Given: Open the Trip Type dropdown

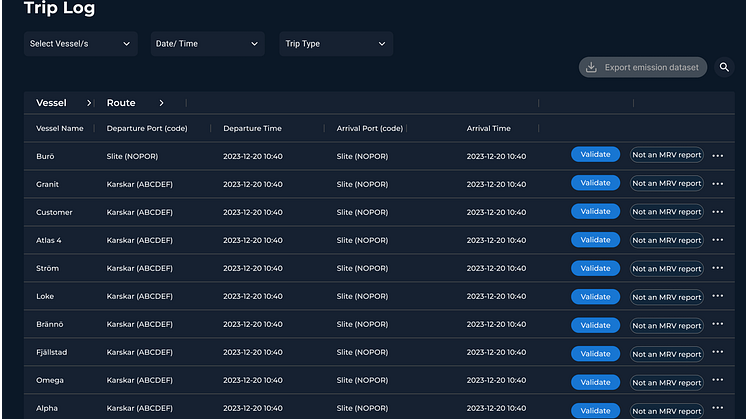Looking at the screenshot, I should 335,44.
